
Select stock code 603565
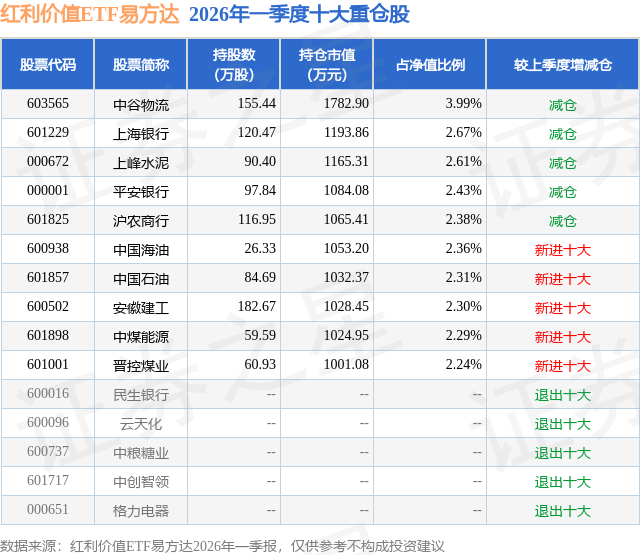point(48,104)
